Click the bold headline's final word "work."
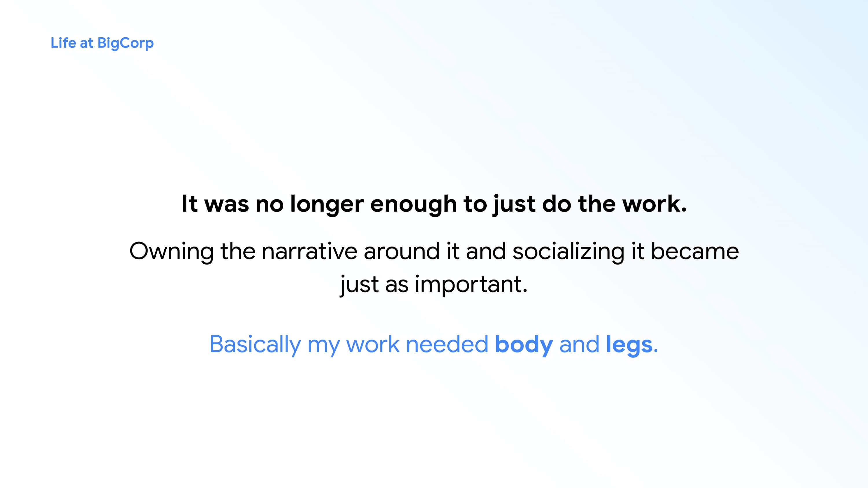Screen dimensions: 868x488 pos(654,204)
